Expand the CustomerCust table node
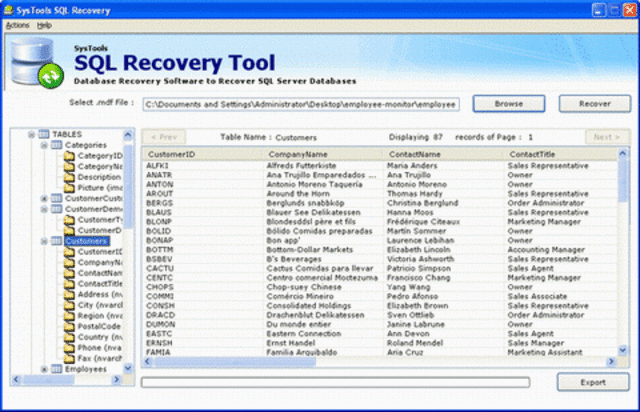 [x=44, y=198]
